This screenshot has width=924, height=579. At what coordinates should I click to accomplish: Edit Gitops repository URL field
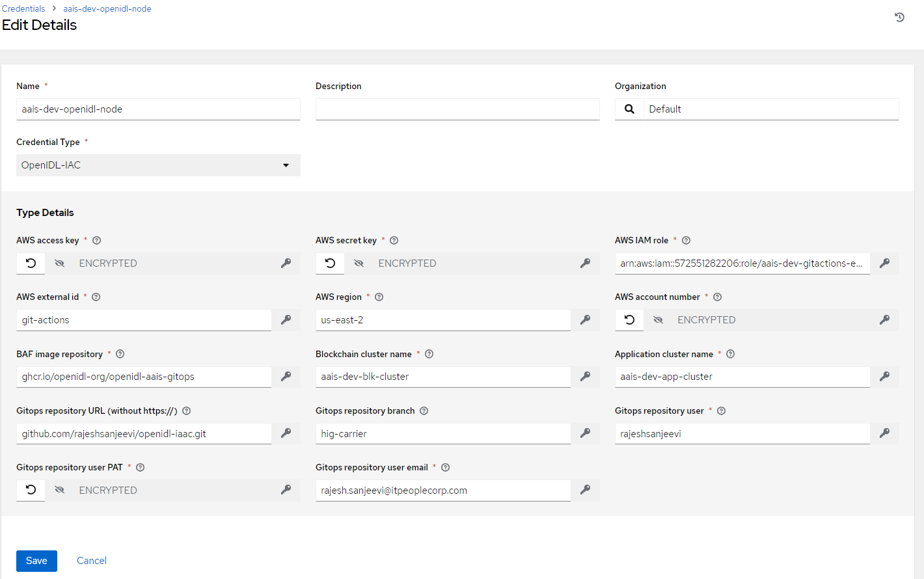point(144,433)
